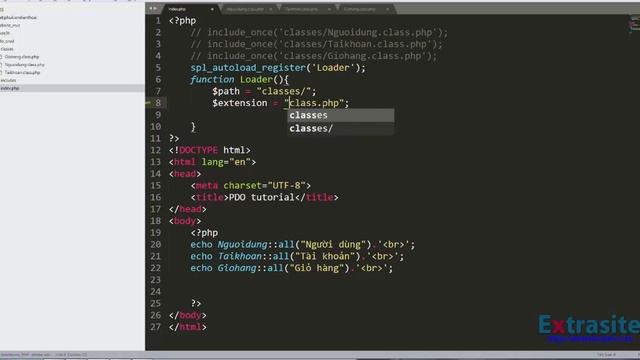Collapse the classes folder in sidebar

point(7,49)
